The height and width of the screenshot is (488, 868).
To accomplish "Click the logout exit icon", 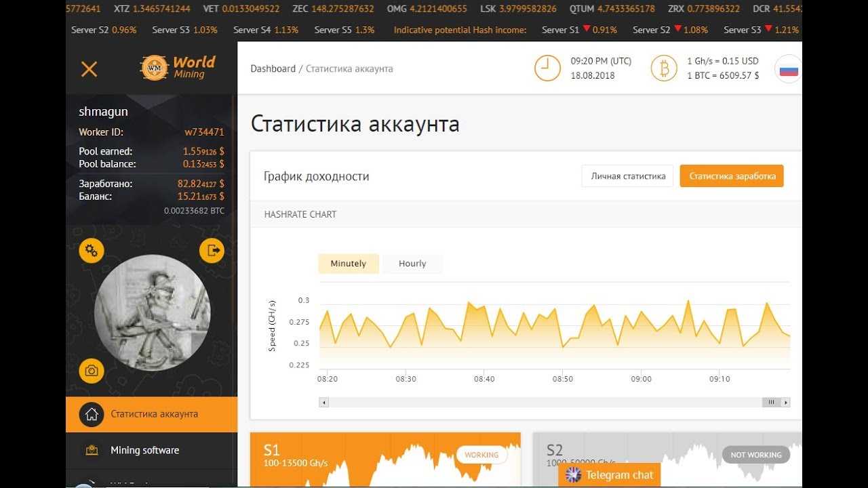I will 212,250.
